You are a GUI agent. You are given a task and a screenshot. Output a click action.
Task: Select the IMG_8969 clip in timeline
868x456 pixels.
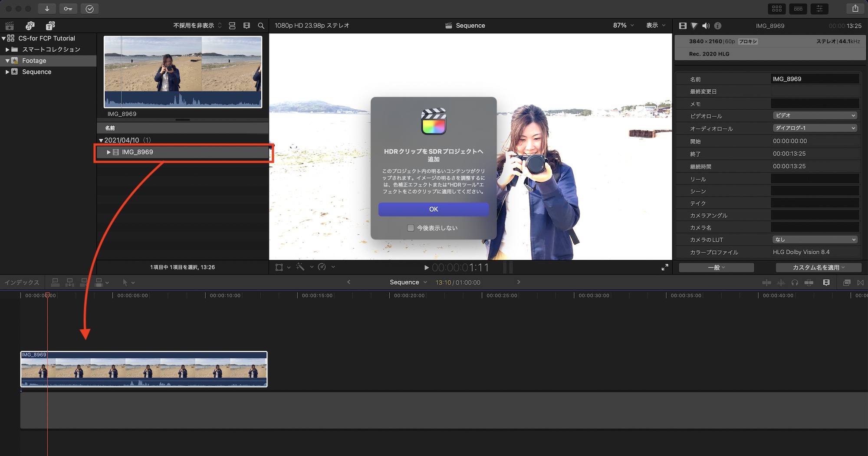(x=144, y=369)
